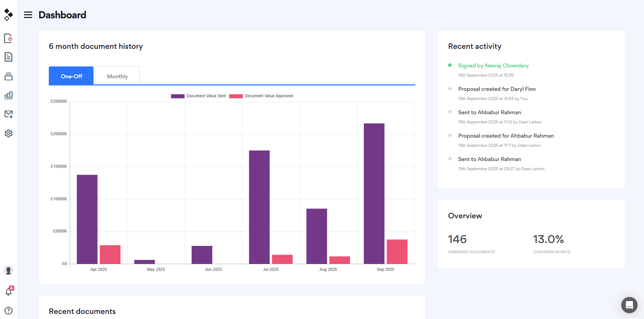Open the notifications bell
The width and height of the screenshot is (644, 319).
(x=8, y=292)
